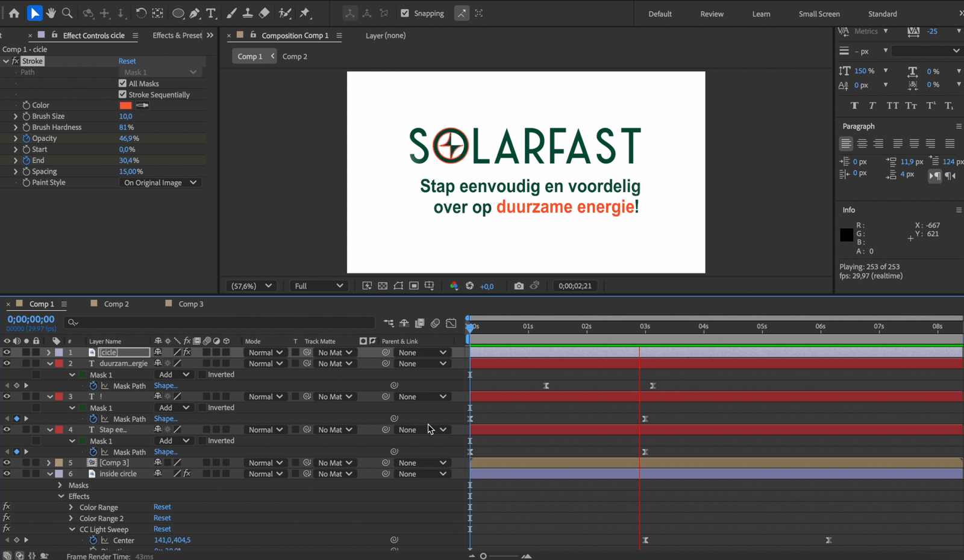Image resolution: width=964 pixels, height=560 pixels.
Task: Select the Rotation tool
Action: click(140, 13)
